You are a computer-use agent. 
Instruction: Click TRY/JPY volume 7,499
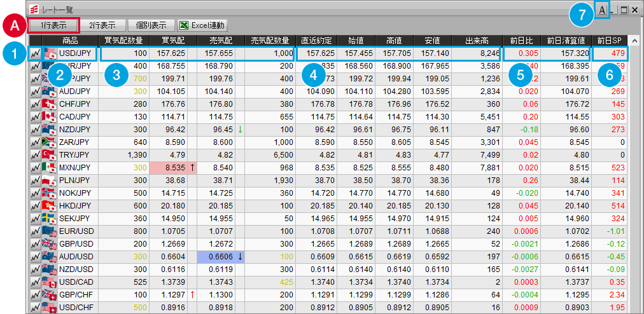490,155
